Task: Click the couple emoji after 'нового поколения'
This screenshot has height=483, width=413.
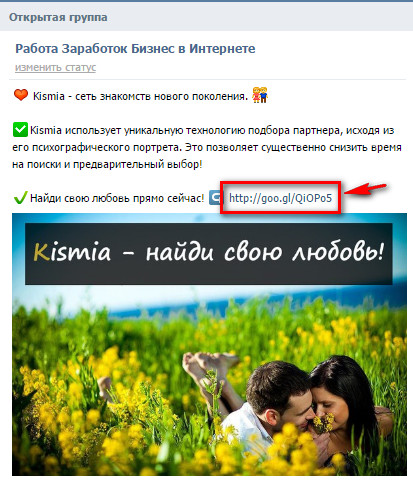Action: click(260, 95)
